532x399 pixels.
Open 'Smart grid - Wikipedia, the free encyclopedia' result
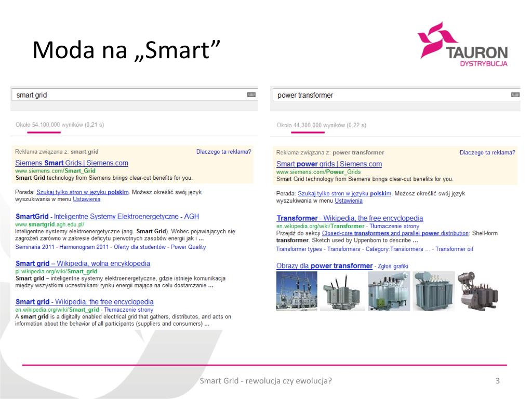point(85,302)
